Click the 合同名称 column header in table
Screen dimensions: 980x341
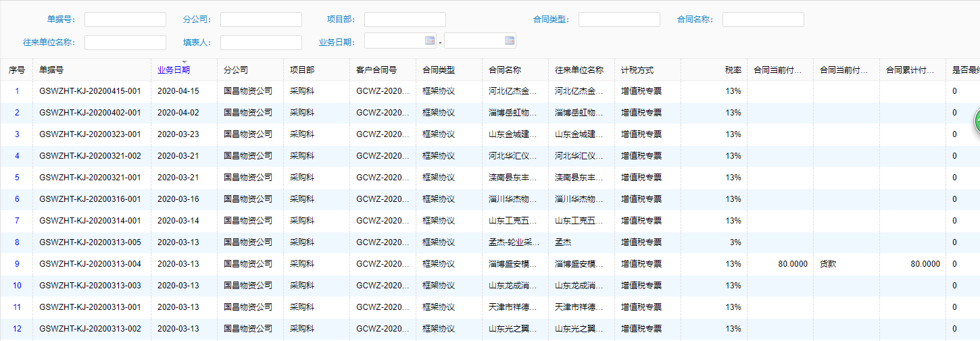tap(505, 70)
